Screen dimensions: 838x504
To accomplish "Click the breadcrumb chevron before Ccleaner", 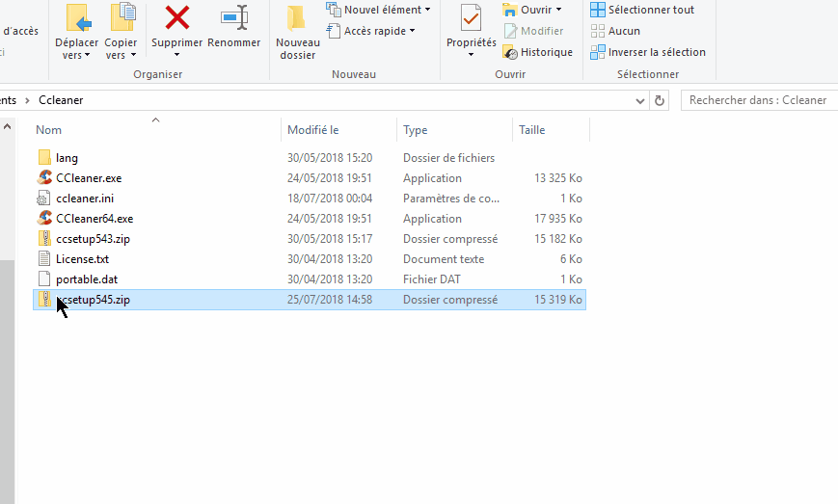I will pos(27,100).
